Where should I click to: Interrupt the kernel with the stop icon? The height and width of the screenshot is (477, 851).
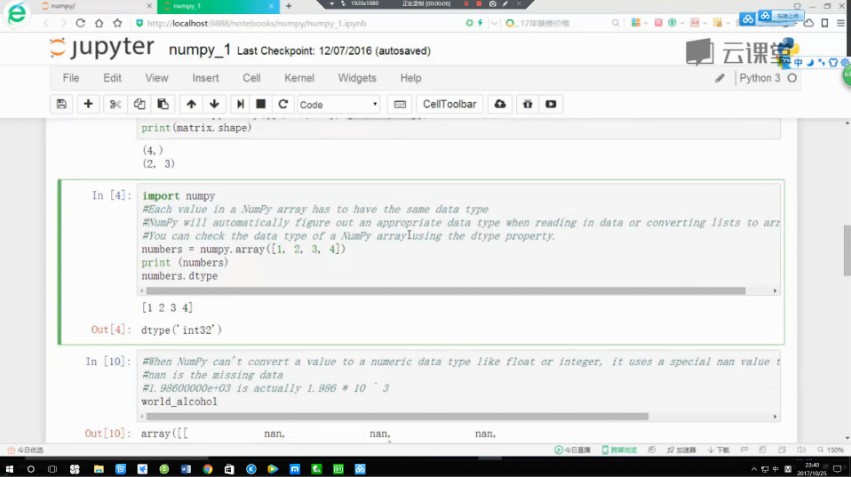tap(261, 104)
